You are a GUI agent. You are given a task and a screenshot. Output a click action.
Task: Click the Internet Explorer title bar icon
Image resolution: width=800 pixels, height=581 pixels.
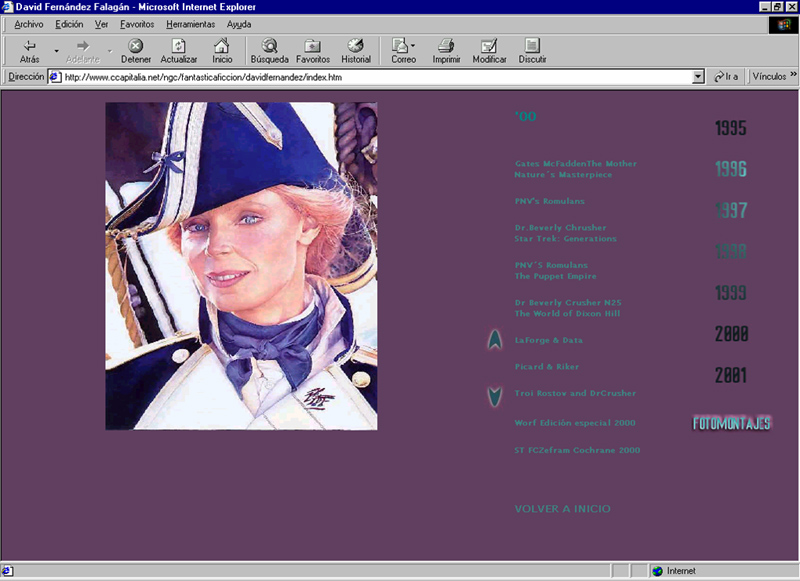click(x=7, y=7)
